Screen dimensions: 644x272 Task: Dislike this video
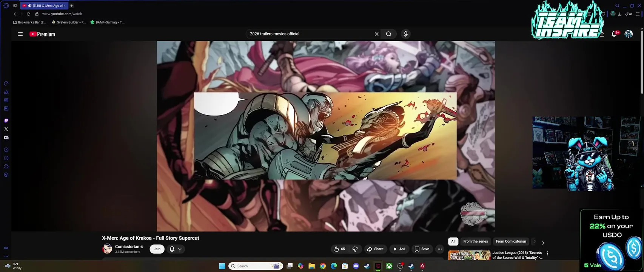click(355, 249)
